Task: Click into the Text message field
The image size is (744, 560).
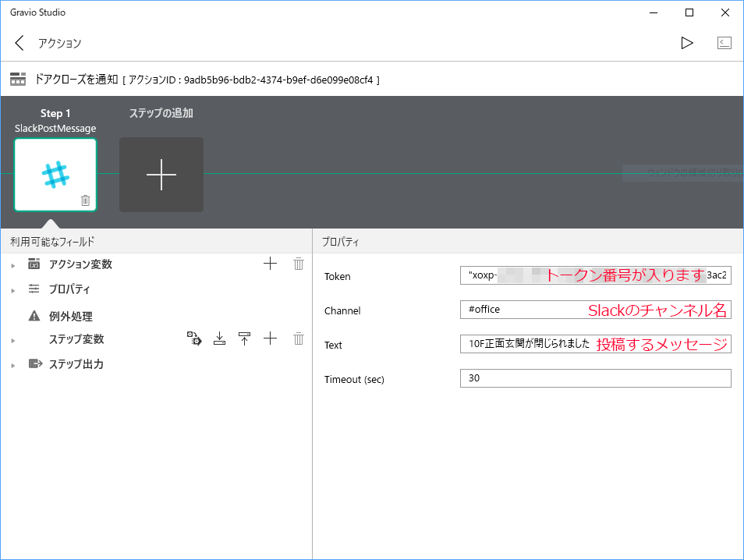Action: click(x=596, y=344)
